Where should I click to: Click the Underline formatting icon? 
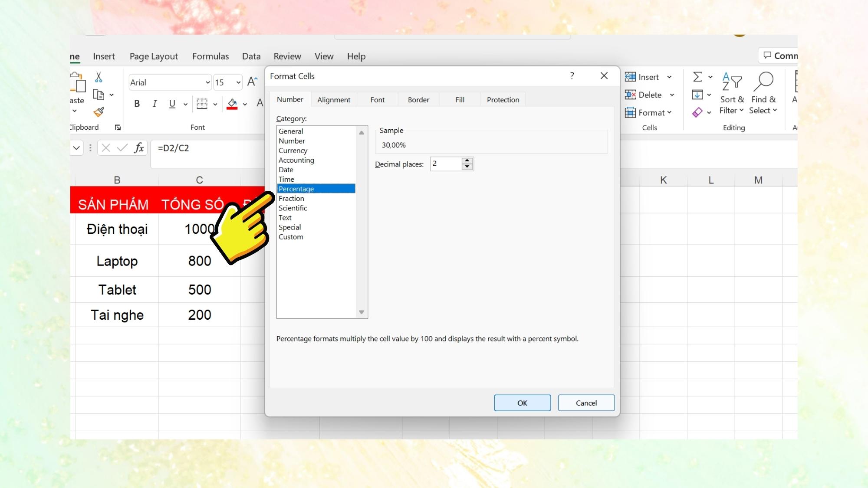172,104
